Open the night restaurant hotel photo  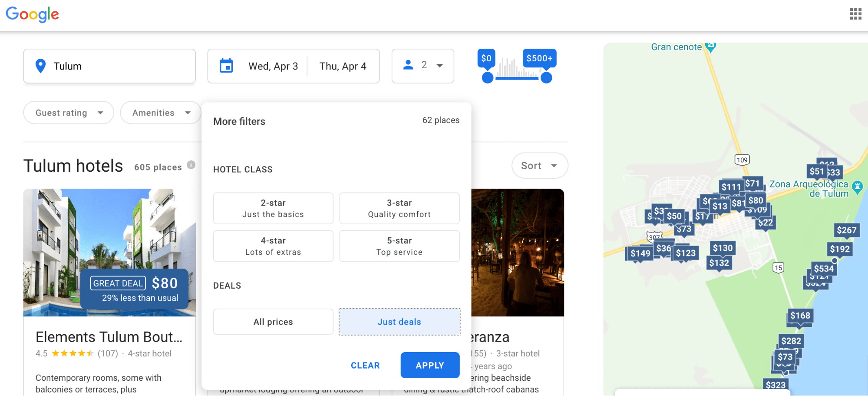point(518,252)
